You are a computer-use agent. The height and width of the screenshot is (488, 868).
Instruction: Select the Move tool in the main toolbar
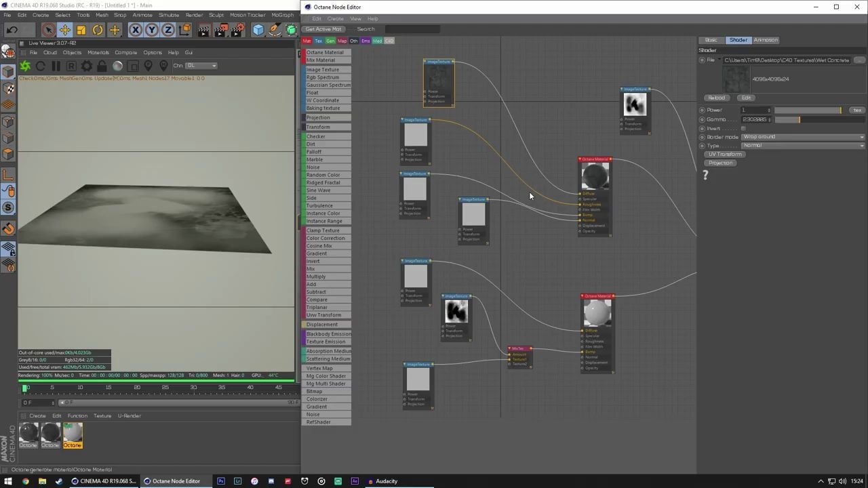coord(65,30)
